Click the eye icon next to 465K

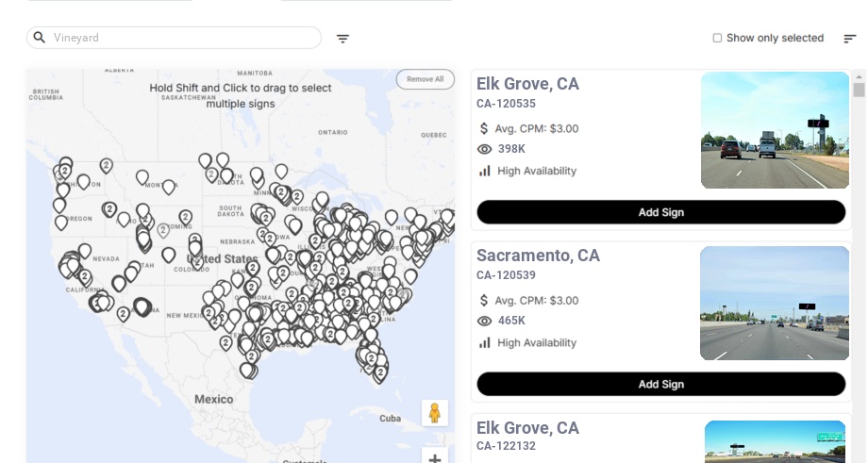485,321
